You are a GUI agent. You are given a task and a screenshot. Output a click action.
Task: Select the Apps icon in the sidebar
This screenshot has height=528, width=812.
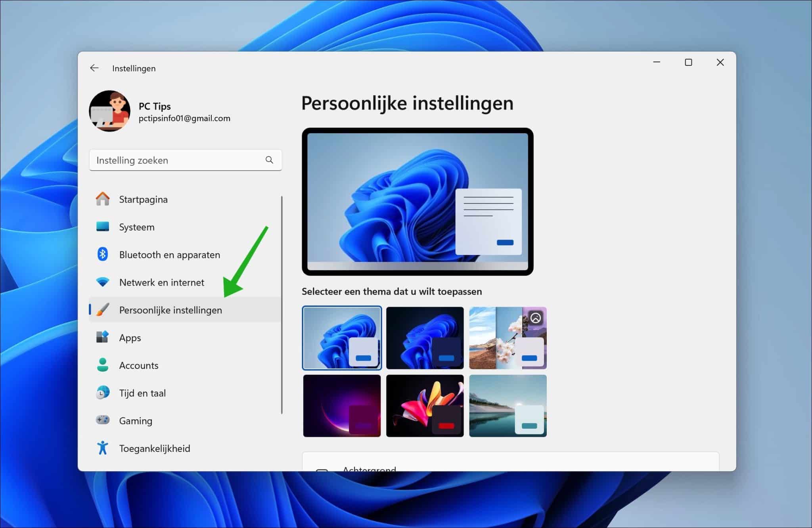point(103,338)
